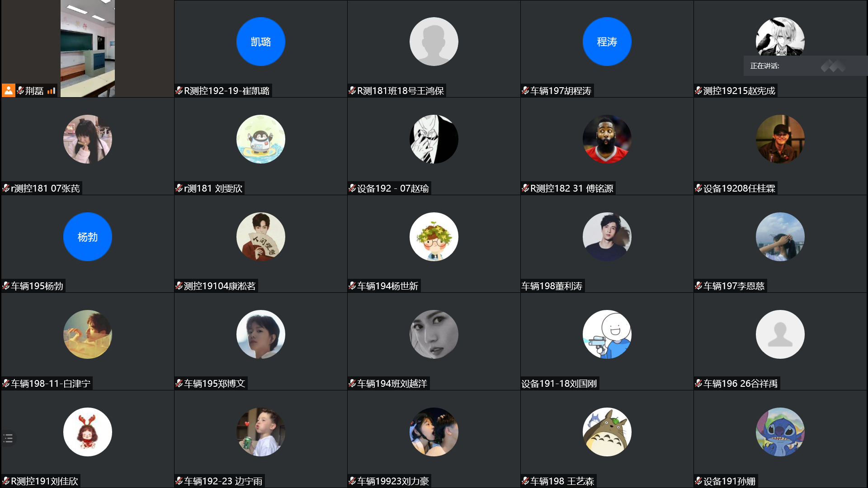Click muted mic icon next to 车辆197胡程涛

[x=525, y=91]
